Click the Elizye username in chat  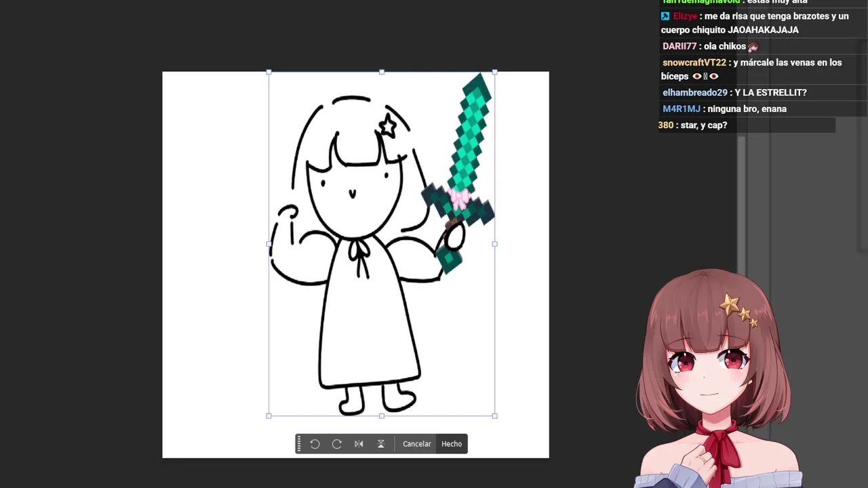685,16
